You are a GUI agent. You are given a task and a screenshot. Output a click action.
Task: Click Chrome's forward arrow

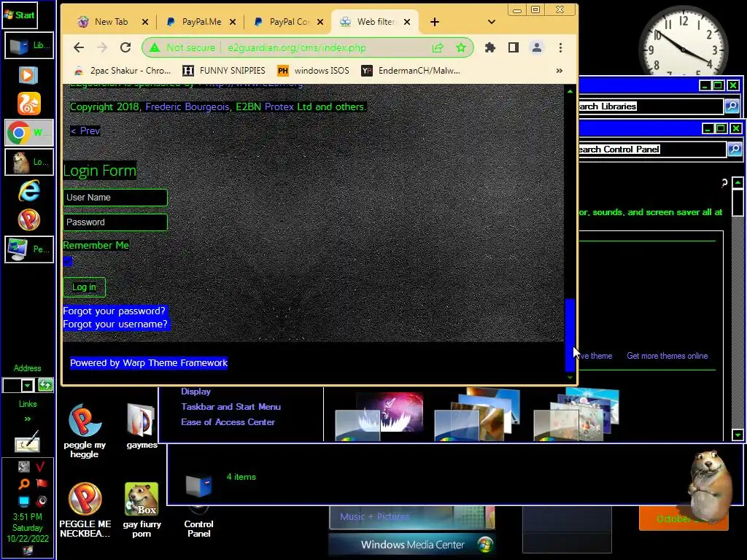[102, 47]
